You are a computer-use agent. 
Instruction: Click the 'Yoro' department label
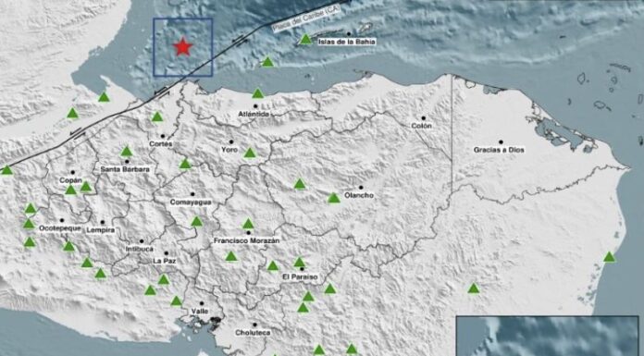click(x=229, y=150)
